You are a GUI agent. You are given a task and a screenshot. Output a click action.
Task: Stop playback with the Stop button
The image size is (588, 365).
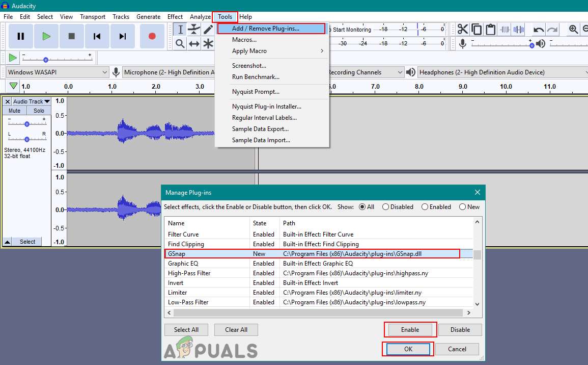pyautogui.click(x=72, y=36)
